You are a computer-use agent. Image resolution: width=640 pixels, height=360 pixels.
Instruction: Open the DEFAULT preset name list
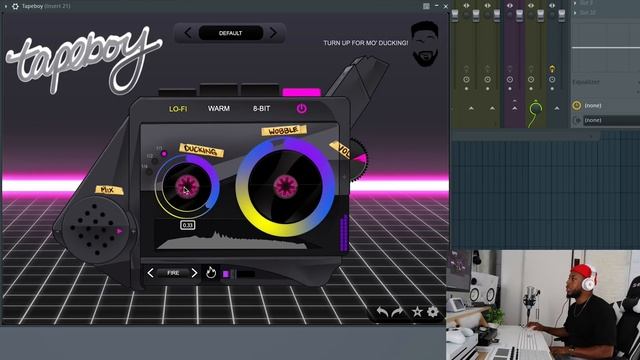[x=231, y=33]
